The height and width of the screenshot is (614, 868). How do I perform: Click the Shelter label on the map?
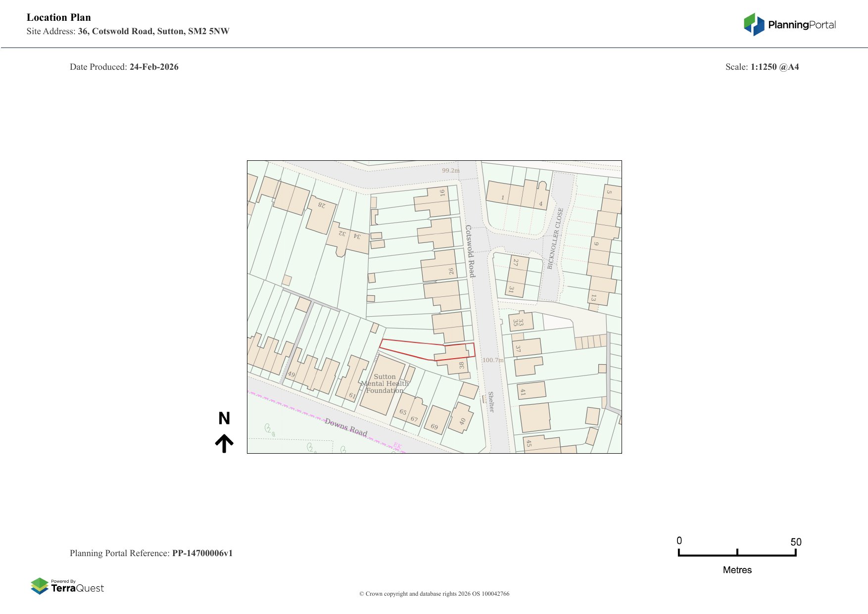(491, 402)
